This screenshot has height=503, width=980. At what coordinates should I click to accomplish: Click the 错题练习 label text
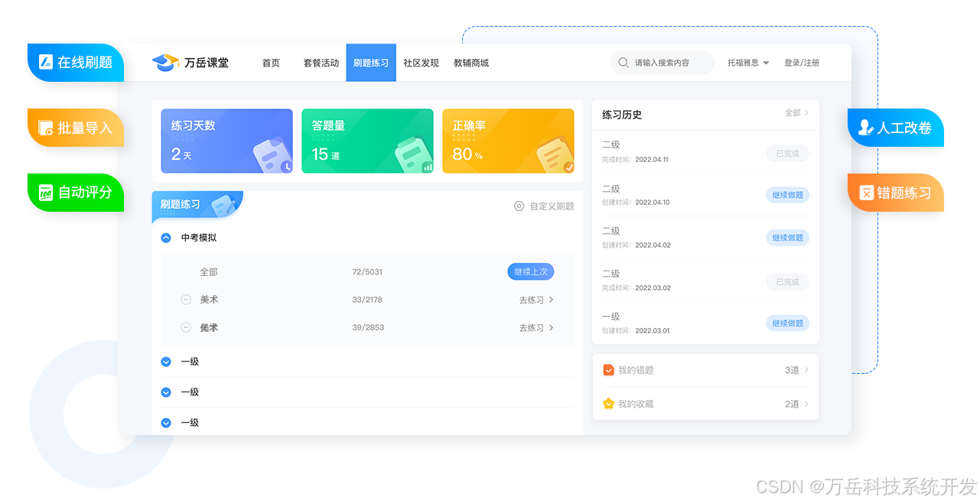[904, 193]
